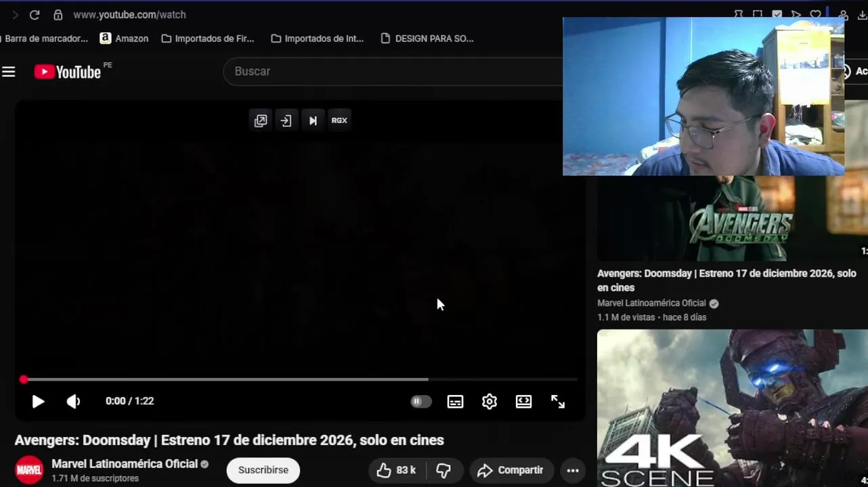Screen dimensions: 868x487
Task: Click the '1.71 M de suscriptores' text
Action: point(95,478)
